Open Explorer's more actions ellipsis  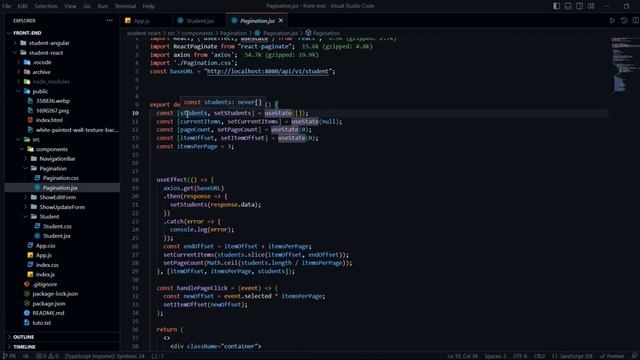coord(109,20)
